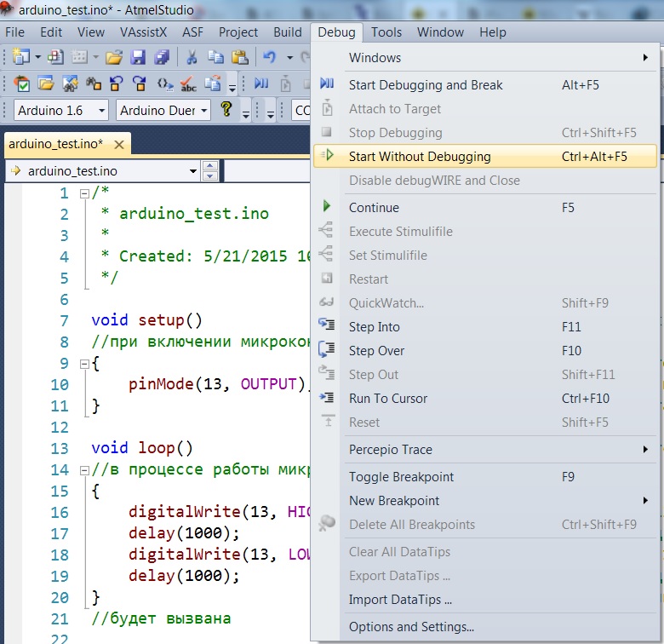Click the Save All toolbar icon
This screenshot has width=664, height=644.
tap(161, 58)
